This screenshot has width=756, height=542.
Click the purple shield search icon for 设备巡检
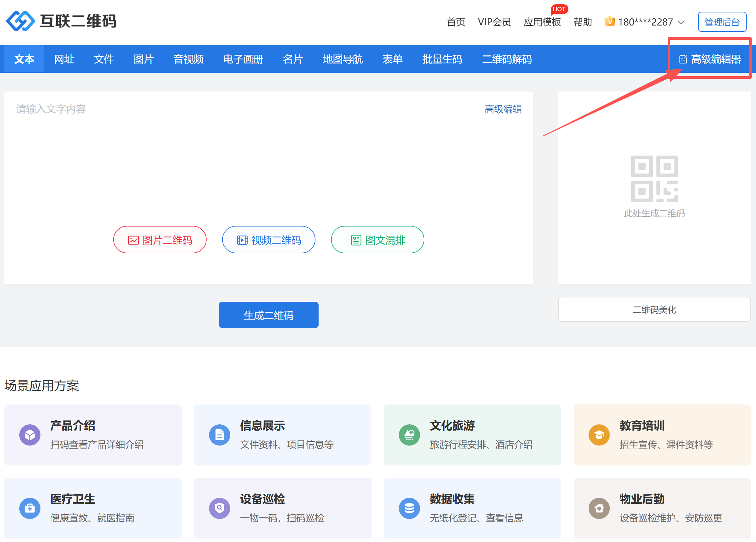coord(220,508)
